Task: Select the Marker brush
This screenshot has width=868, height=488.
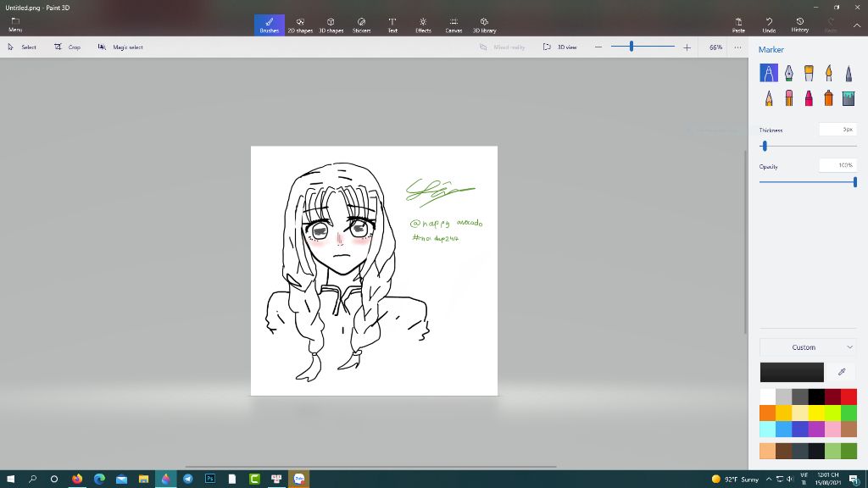Action: pos(768,73)
